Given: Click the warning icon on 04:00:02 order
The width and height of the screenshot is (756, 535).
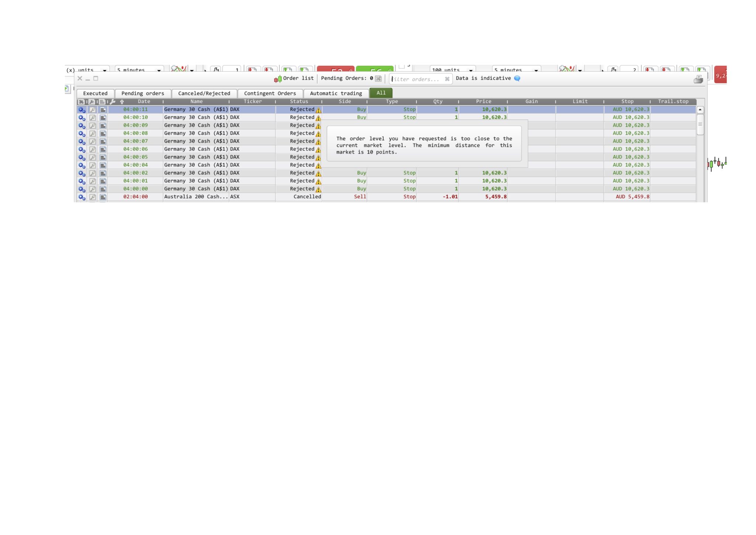Looking at the screenshot, I should (318, 174).
